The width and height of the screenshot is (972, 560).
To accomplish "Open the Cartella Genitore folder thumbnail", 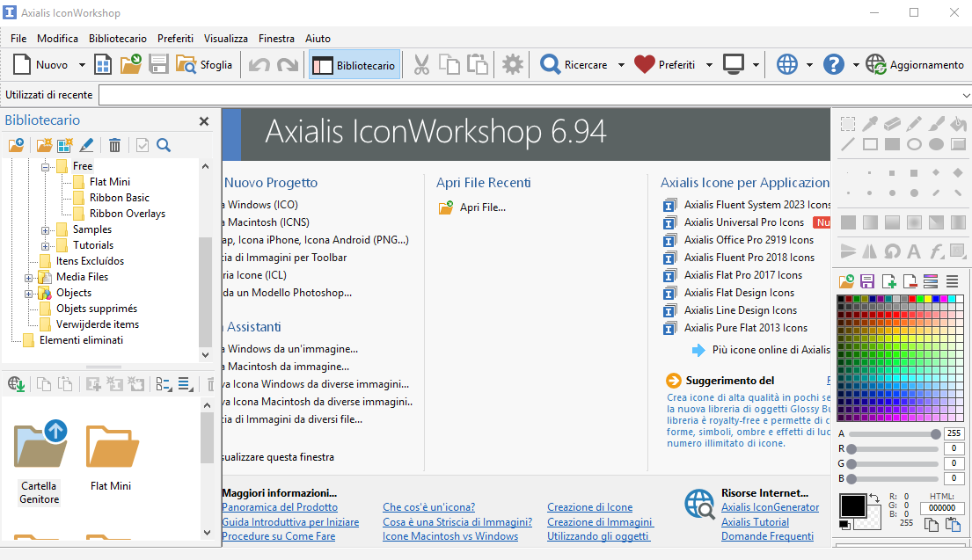I will coord(40,462).
